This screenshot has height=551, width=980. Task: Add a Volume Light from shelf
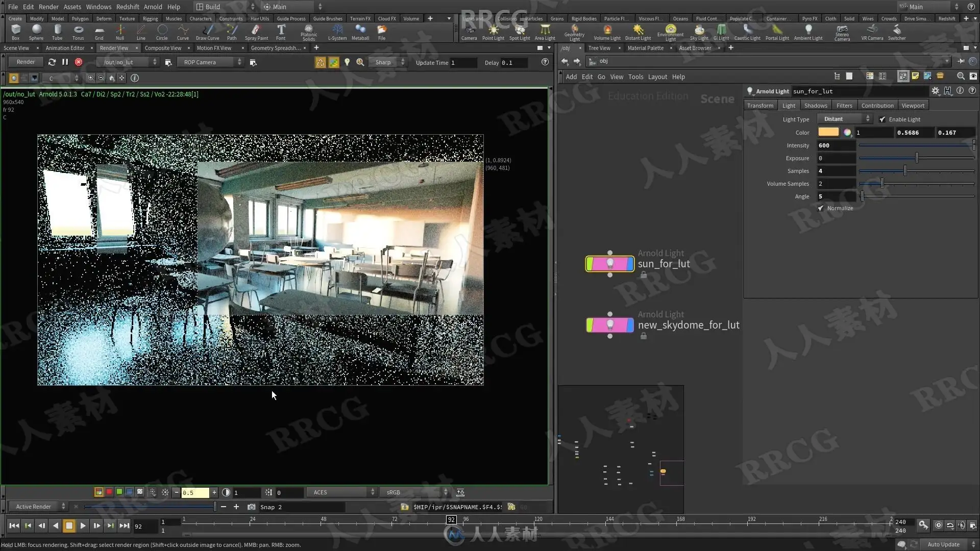click(607, 32)
